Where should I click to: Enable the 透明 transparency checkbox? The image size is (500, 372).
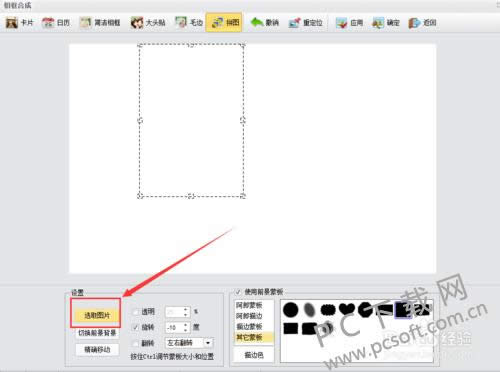pos(136,312)
